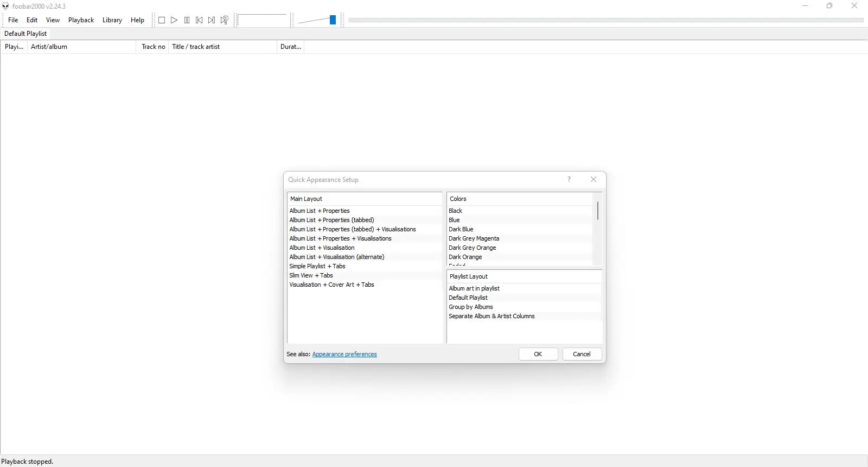Click the Playlist Layout list header
868x467 pixels.
[x=524, y=276]
